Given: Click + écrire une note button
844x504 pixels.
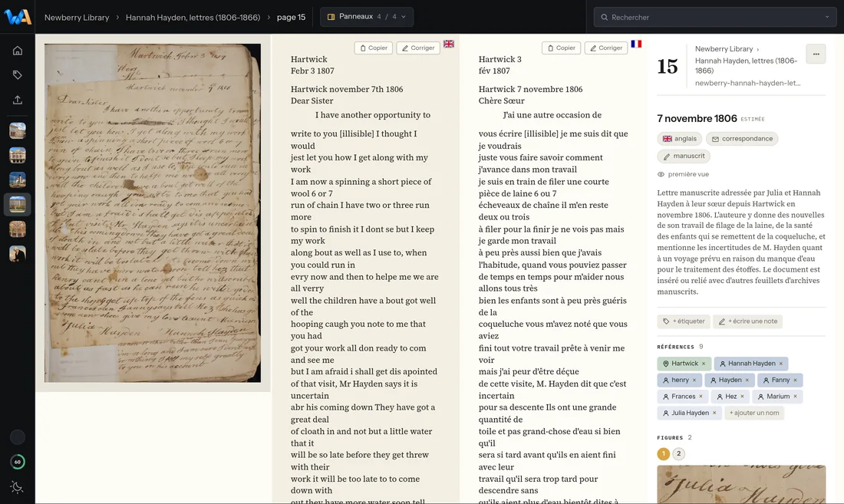Looking at the screenshot, I should 747,321.
